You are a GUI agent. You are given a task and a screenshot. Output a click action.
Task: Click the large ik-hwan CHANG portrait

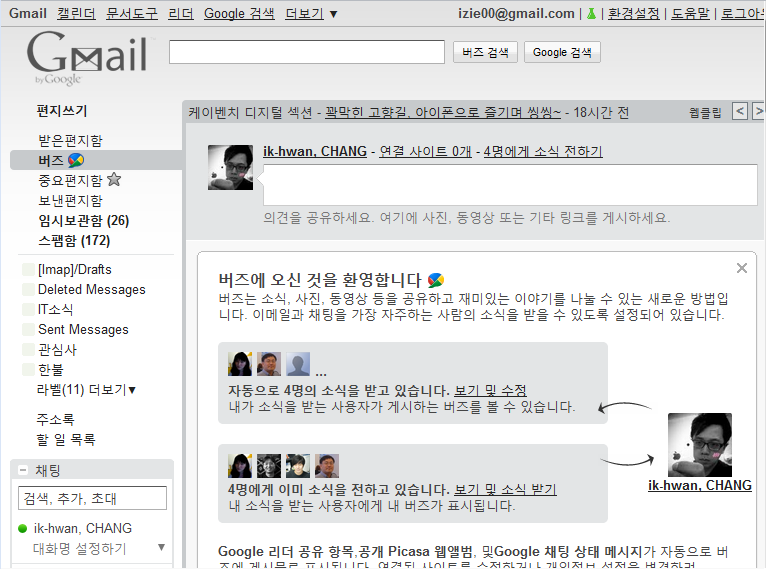700,445
